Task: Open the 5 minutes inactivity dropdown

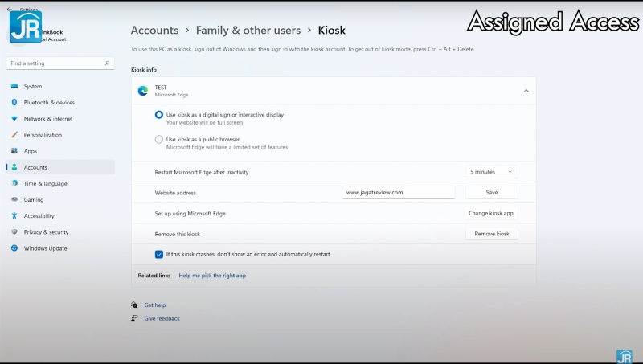Action: [x=491, y=172]
